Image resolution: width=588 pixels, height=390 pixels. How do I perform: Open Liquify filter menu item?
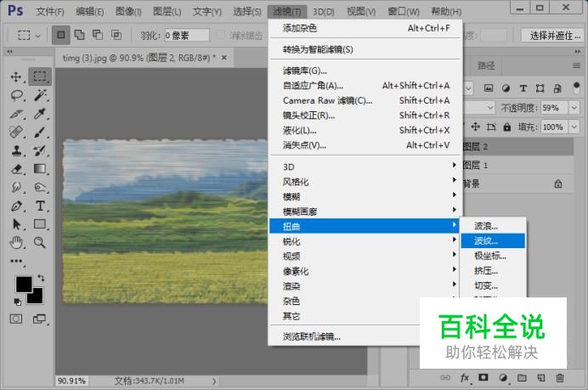click(x=365, y=130)
